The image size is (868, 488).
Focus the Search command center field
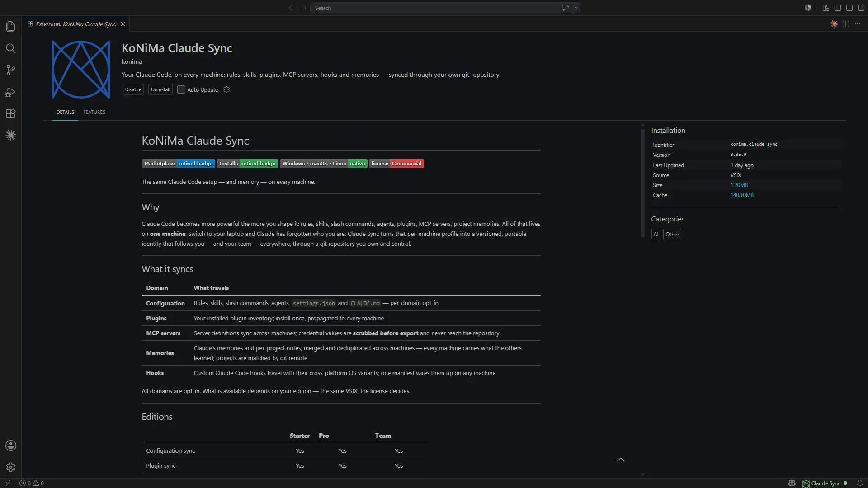click(x=434, y=8)
